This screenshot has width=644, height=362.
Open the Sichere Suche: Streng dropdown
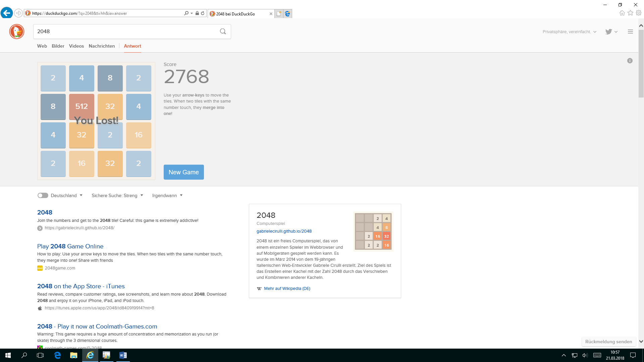[117, 195]
